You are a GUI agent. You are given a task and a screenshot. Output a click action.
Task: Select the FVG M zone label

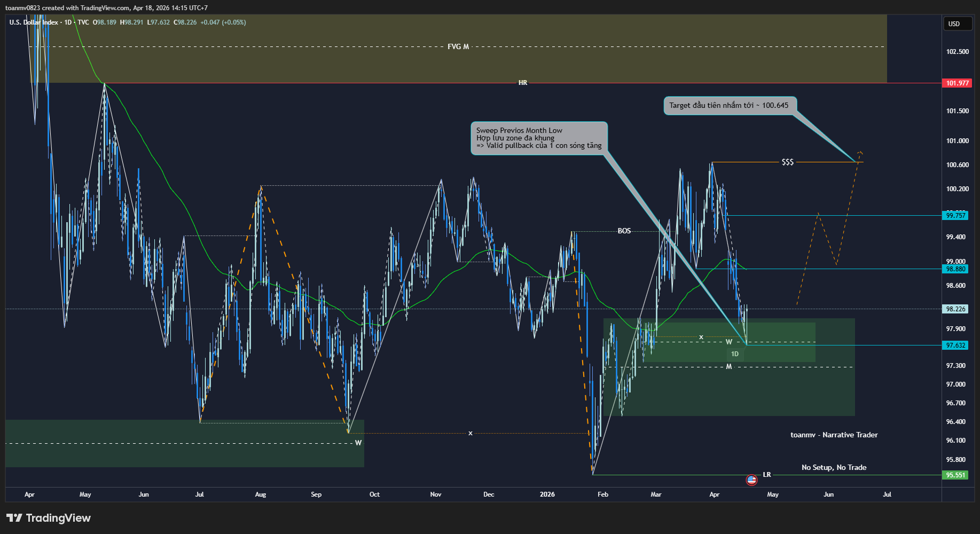click(x=458, y=46)
